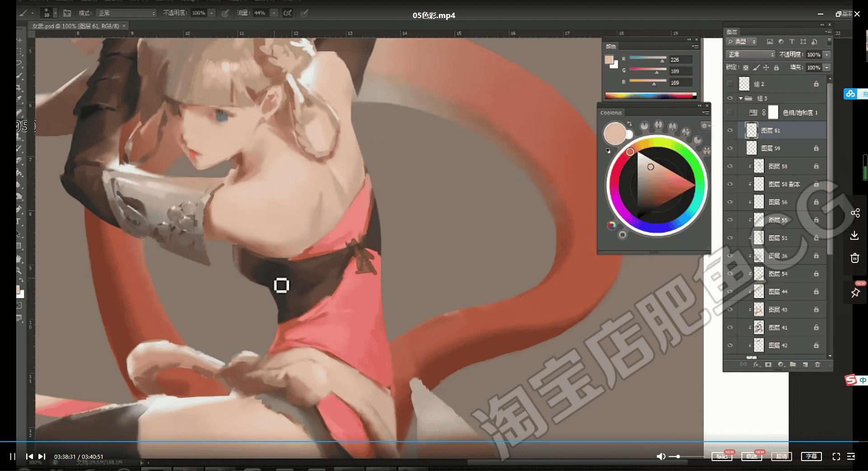The height and width of the screenshot is (471, 868).
Task: Hide 图层 43 using its eye icon
Action: pos(730,309)
